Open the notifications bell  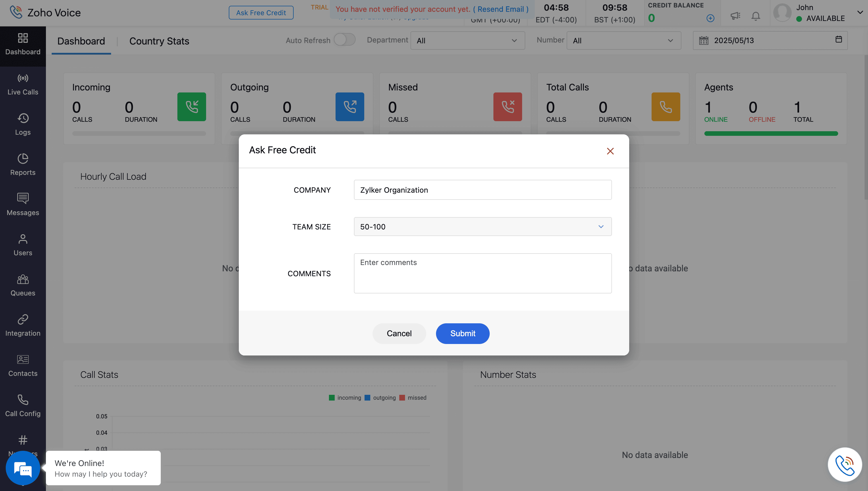pos(755,16)
